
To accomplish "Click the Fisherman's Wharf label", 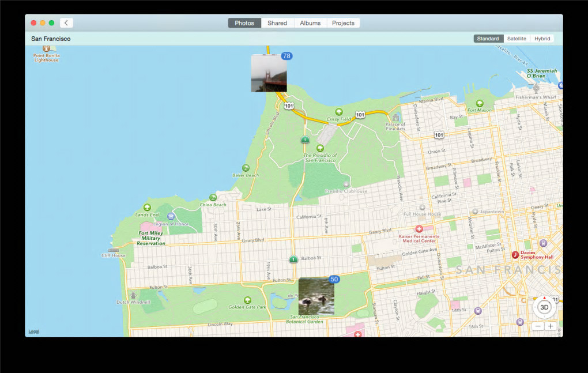I will (x=536, y=97).
